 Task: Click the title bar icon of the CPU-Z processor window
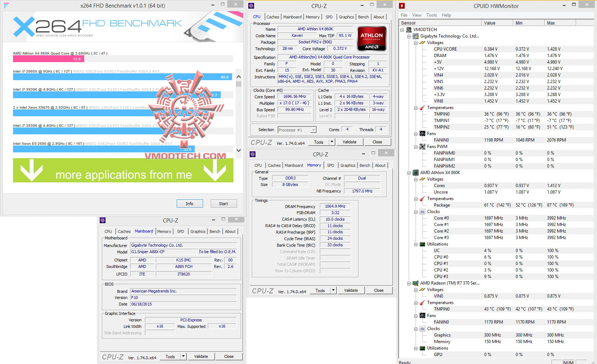(252, 6)
